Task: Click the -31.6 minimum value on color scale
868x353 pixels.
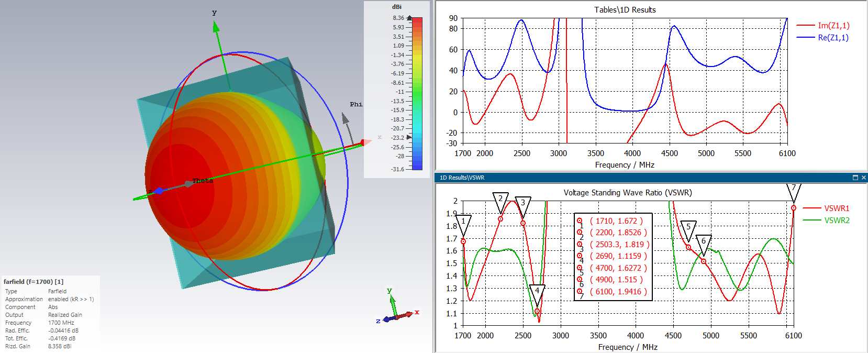Action: click(397, 169)
